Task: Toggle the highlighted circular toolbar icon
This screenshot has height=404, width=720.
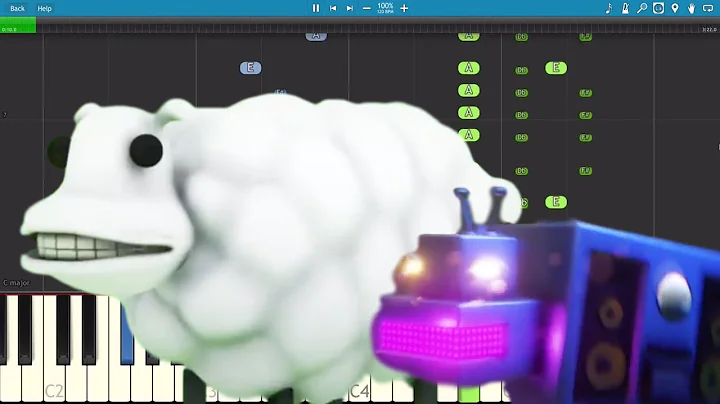Action: coord(658,8)
